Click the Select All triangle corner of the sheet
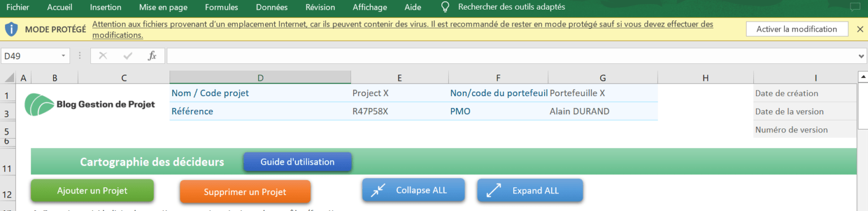This screenshot has height=211, width=868. click(x=9, y=77)
